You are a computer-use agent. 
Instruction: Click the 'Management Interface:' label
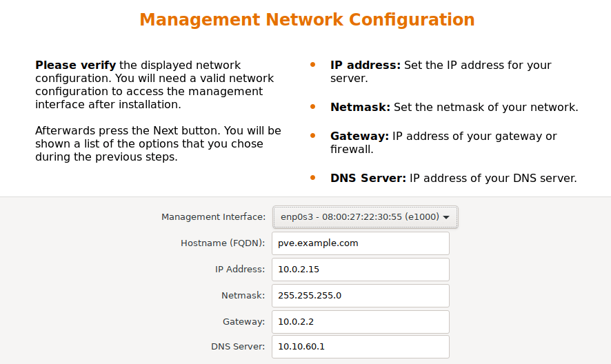tap(213, 217)
